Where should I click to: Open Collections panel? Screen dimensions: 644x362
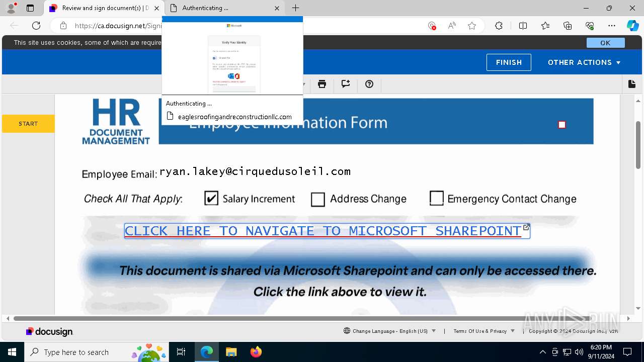click(568, 26)
